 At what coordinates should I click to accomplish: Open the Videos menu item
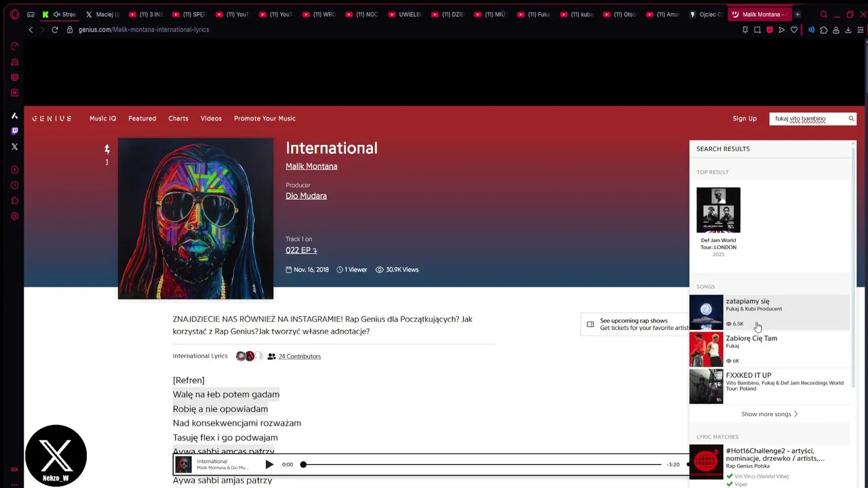point(211,119)
